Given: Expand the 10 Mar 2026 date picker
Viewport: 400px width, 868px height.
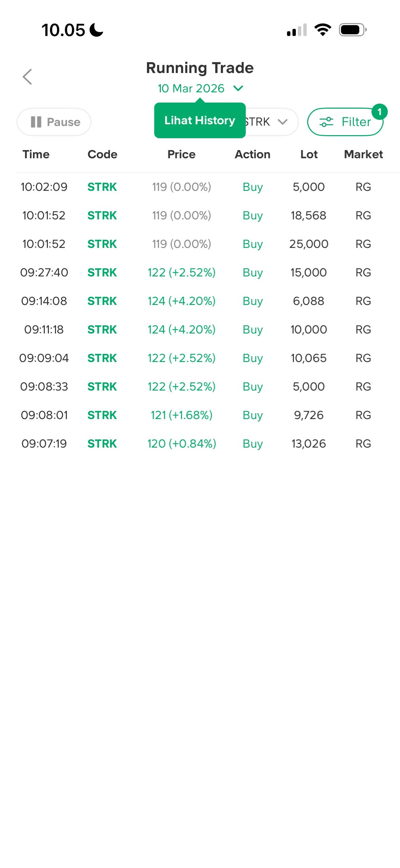Looking at the screenshot, I should point(191,88).
